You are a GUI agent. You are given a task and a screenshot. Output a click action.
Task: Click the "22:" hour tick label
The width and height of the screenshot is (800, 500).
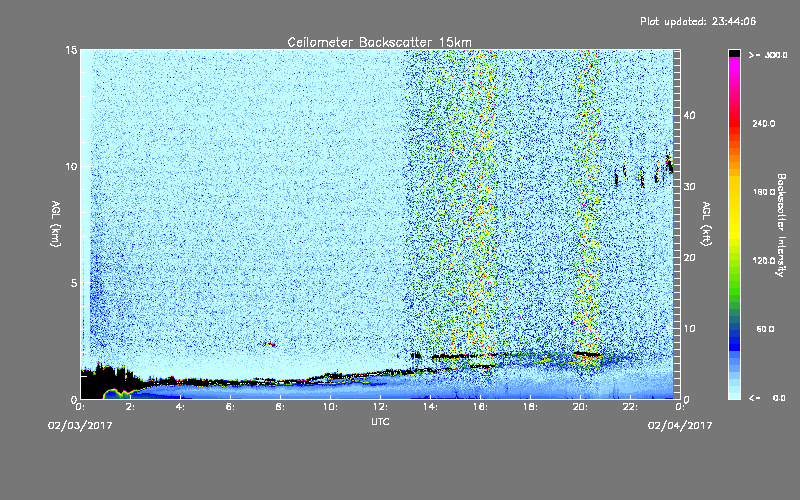[x=630, y=407]
